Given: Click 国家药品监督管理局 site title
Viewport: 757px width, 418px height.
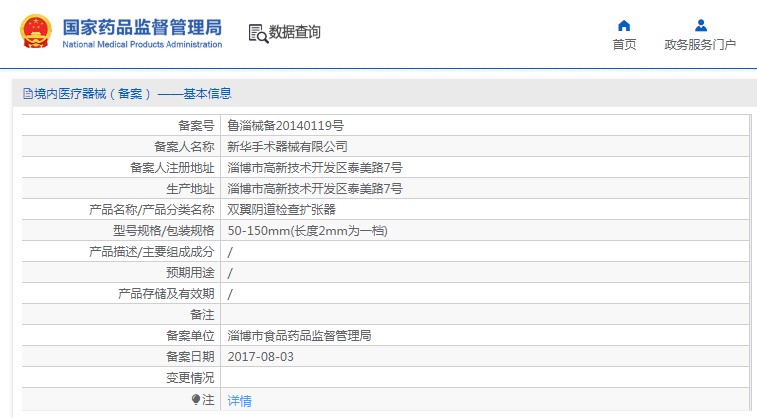Looking at the screenshot, I should [x=142, y=27].
